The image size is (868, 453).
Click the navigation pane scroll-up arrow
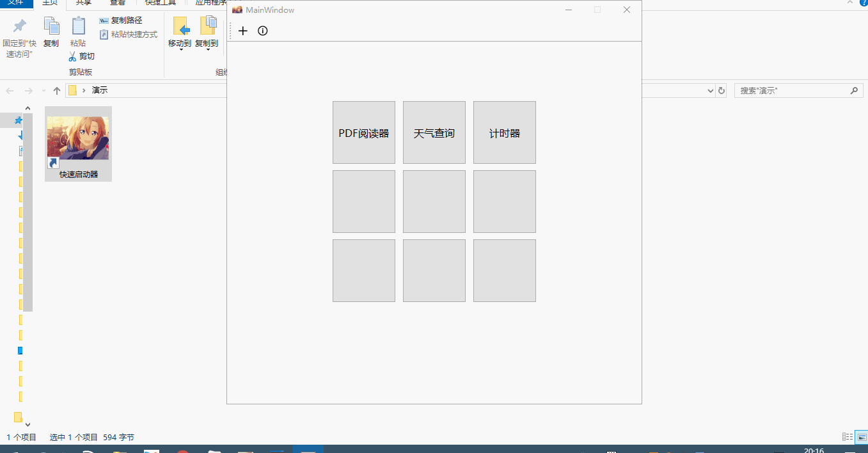pyautogui.click(x=28, y=109)
